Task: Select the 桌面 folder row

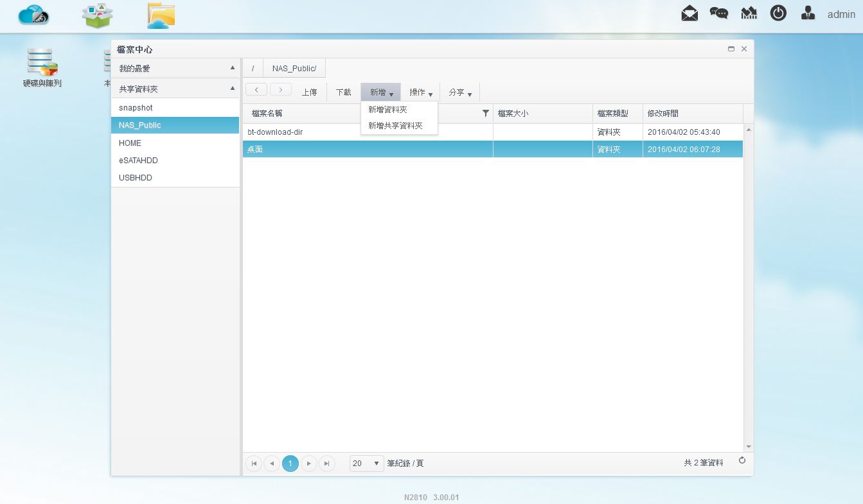Action: click(493, 150)
